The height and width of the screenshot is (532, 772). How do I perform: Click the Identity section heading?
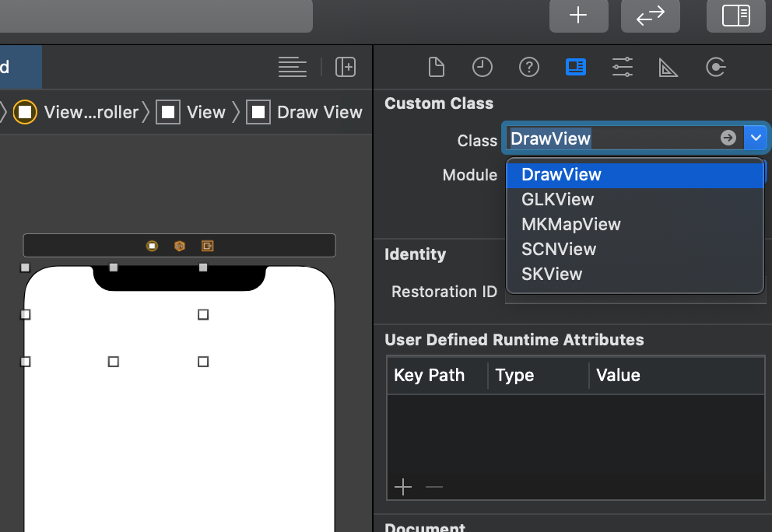(415, 254)
